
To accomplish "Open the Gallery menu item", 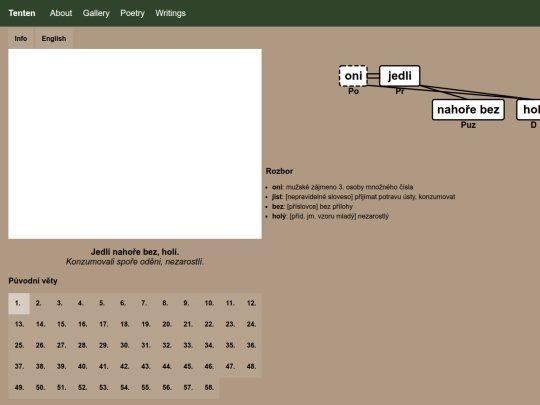I will [96, 13].
